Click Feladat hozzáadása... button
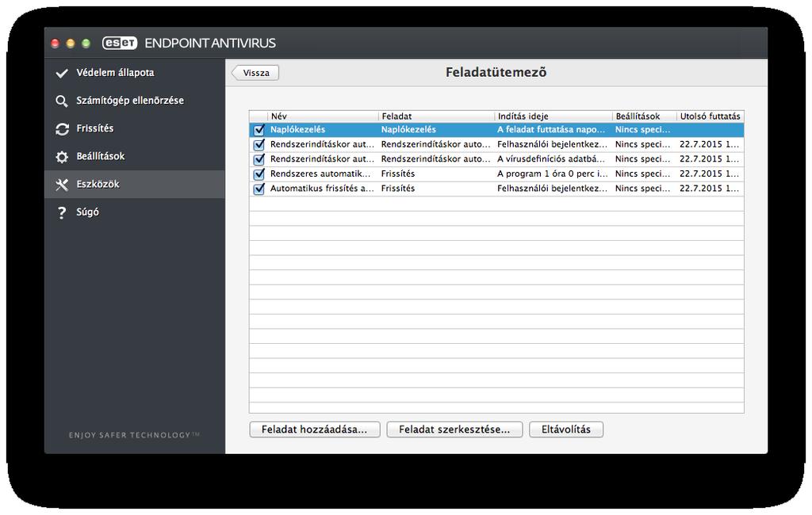 coord(314,429)
